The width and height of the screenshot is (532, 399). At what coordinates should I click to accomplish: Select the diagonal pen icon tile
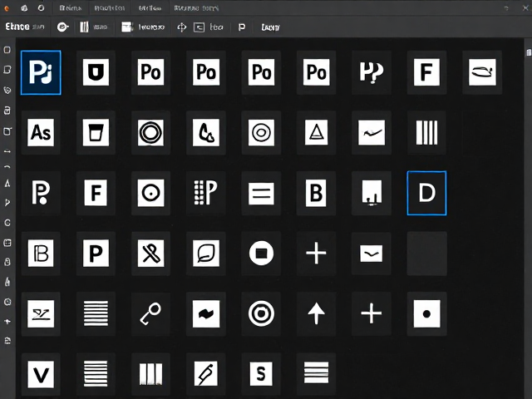[206, 374]
